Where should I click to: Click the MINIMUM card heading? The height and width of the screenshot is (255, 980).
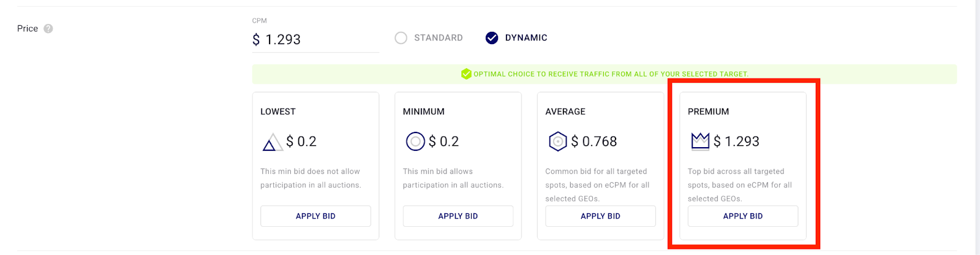pyautogui.click(x=424, y=112)
